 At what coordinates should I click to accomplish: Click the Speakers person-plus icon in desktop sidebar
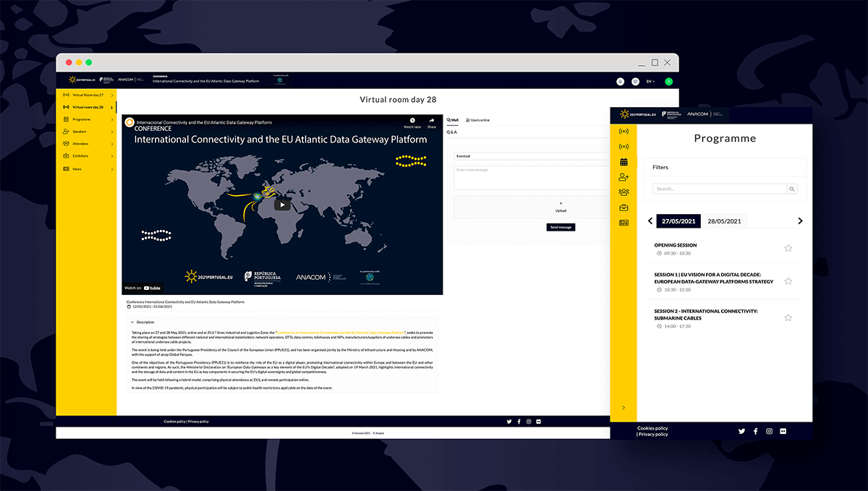(67, 132)
